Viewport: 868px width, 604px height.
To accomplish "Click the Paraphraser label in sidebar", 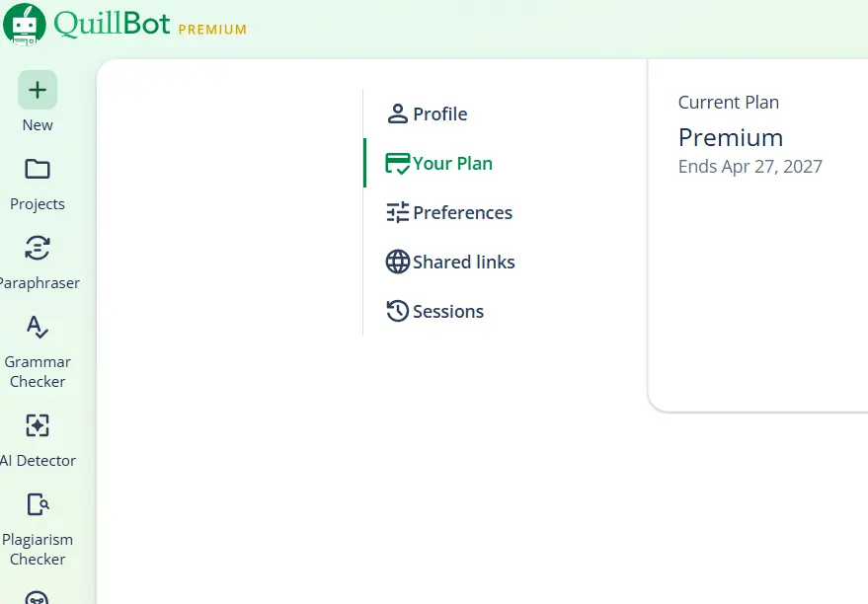I will pos(39,282).
